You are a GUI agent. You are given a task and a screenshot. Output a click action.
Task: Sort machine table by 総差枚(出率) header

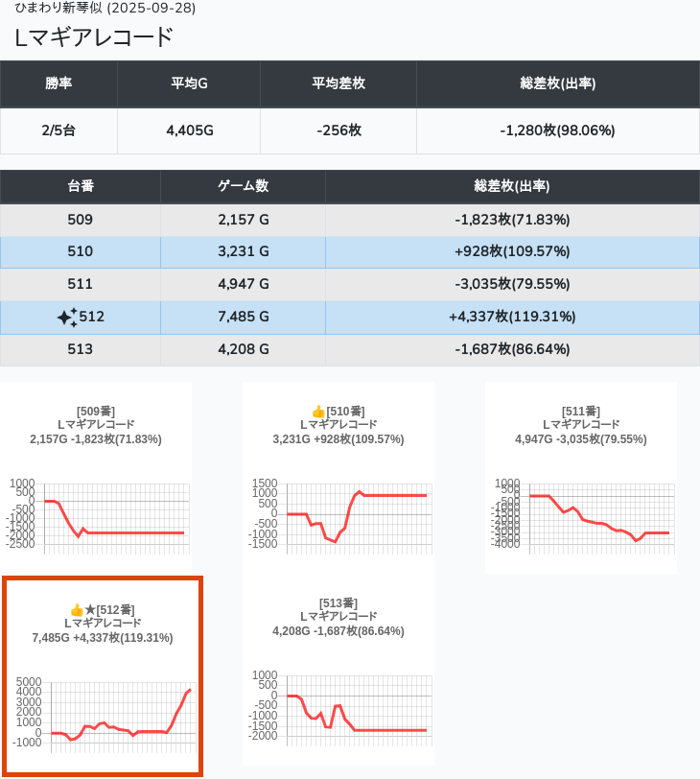(512, 186)
